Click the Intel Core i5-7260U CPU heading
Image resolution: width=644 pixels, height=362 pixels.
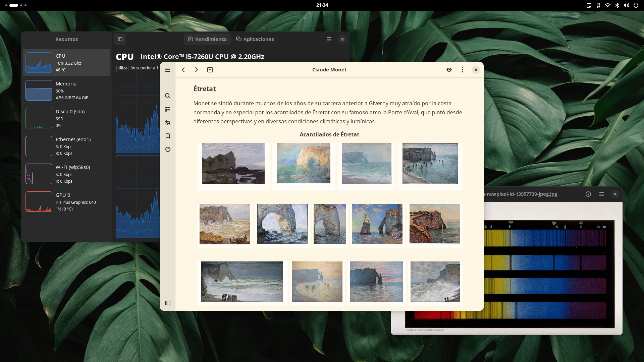[x=202, y=57]
